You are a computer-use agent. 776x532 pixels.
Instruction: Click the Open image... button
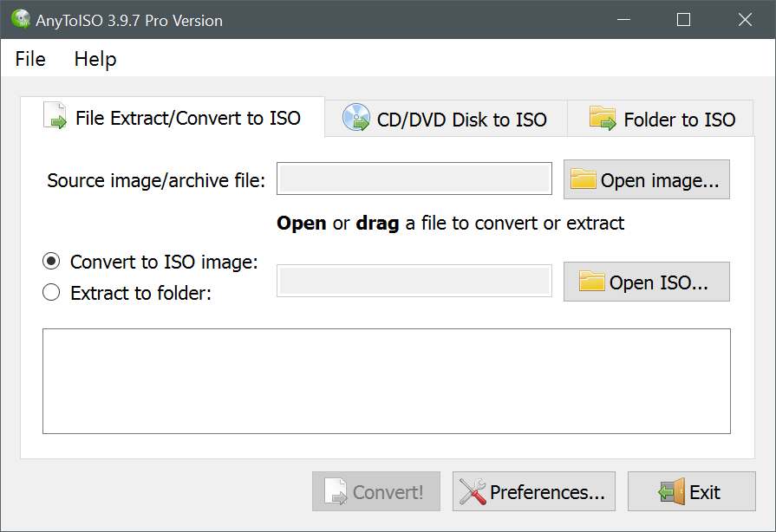pyautogui.click(x=646, y=179)
